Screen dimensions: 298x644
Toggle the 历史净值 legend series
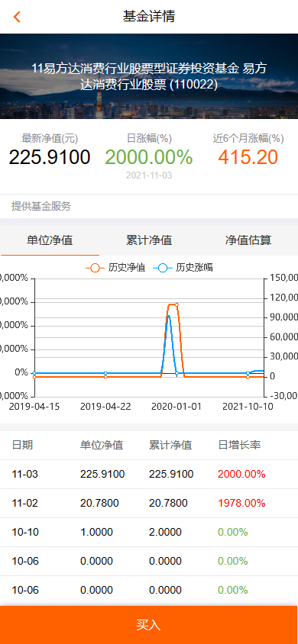click(115, 268)
